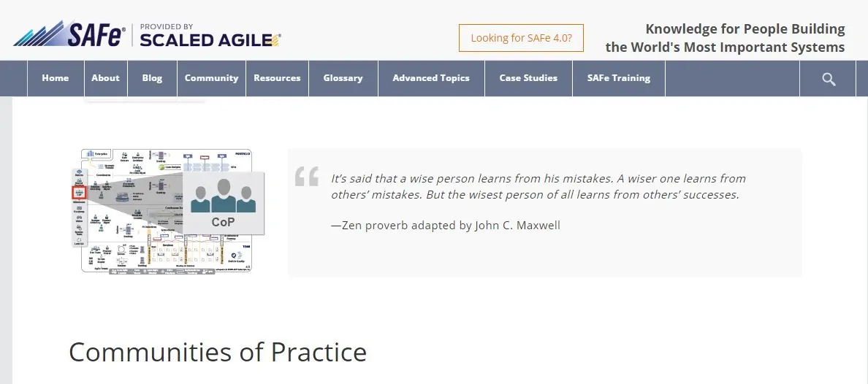Image resolution: width=868 pixels, height=384 pixels.
Task: Select the Advanced Topics menu item
Action: pos(431,78)
